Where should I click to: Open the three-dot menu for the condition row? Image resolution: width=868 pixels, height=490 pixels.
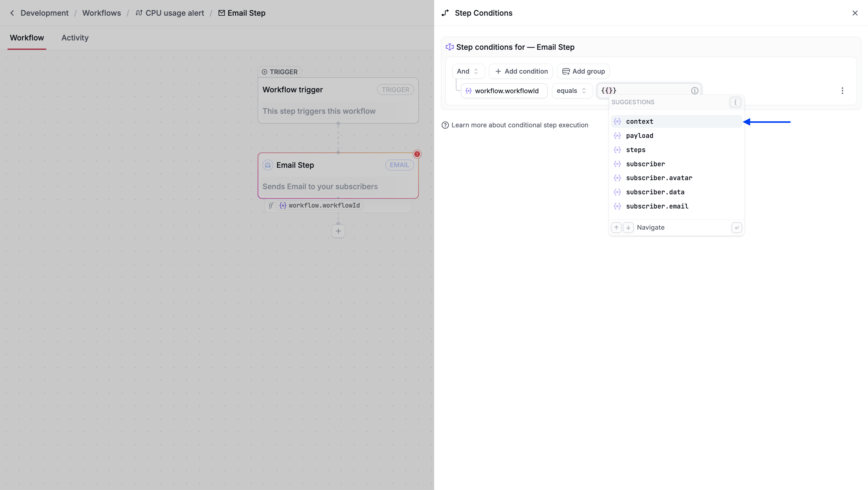842,91
